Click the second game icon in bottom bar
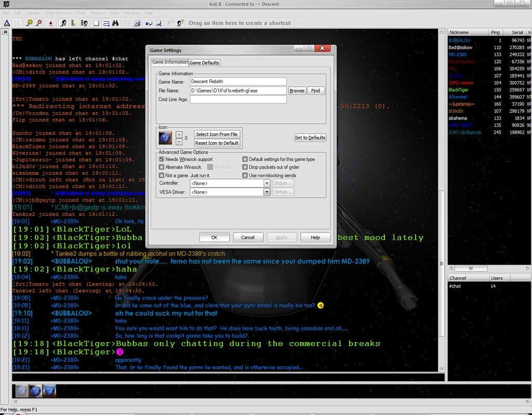The width and height of the screenshot is (532, 415). coord(36,391)
